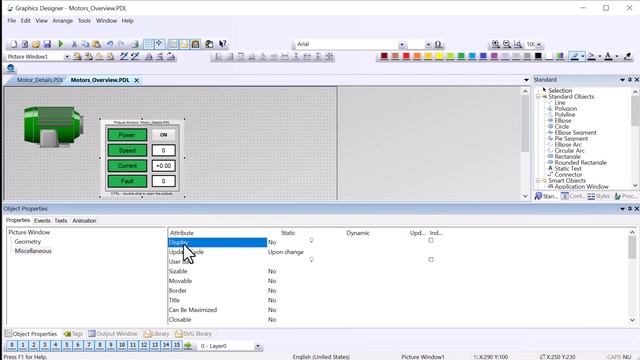Image resolution: width=640 pixels, height=360 pixels.
Task: Save the picture using the floppy disk icon
Action: (x=47, y=44)
